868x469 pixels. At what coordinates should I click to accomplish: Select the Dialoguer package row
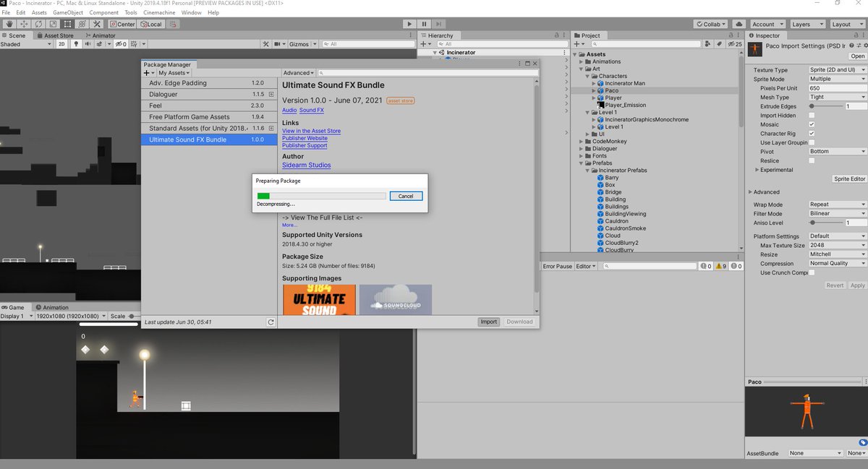[x=210, y=94]
